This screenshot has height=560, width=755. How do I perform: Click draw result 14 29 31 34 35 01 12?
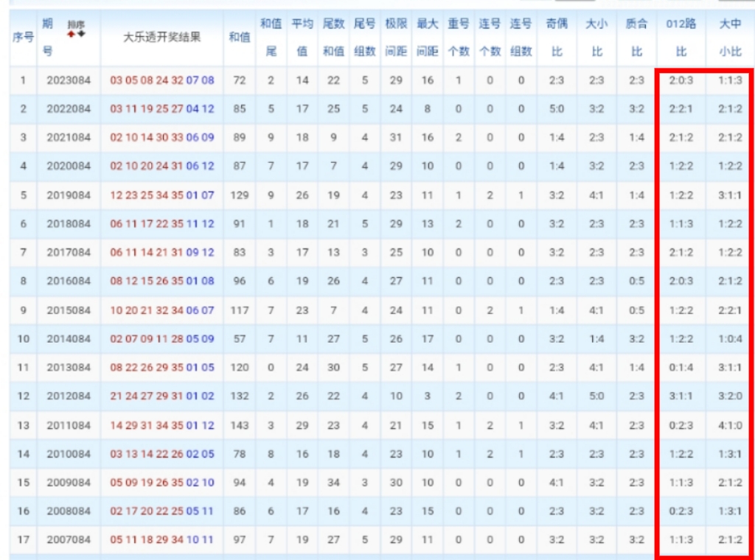[161, 425]
